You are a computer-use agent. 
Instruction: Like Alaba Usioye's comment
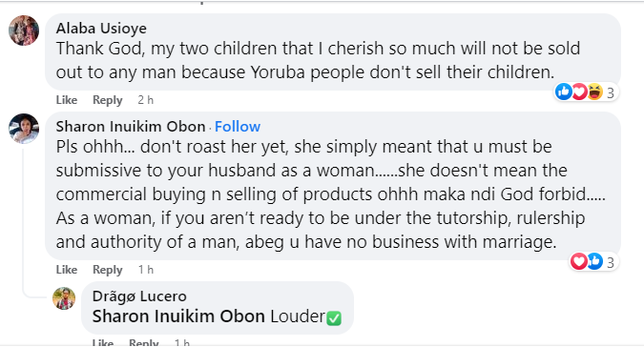click(67, 100)
